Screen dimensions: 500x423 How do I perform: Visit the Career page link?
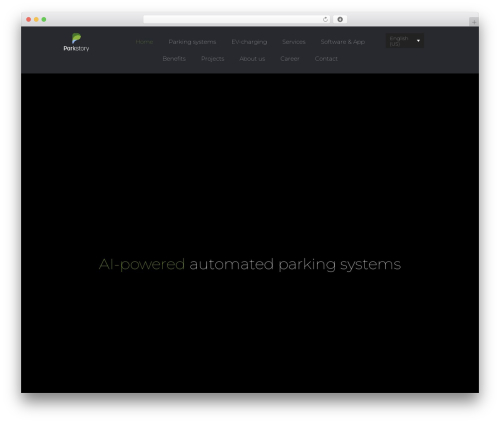point(290,59)
